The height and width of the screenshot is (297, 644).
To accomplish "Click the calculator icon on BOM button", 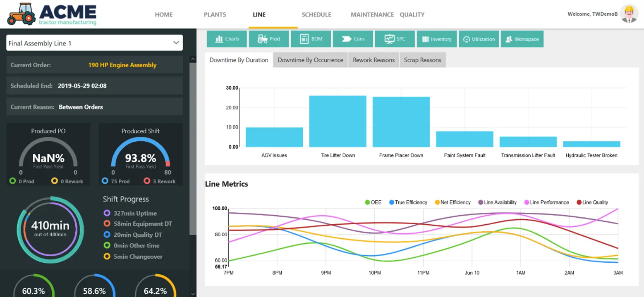I will pyautogui.click(x=304, y=39).
